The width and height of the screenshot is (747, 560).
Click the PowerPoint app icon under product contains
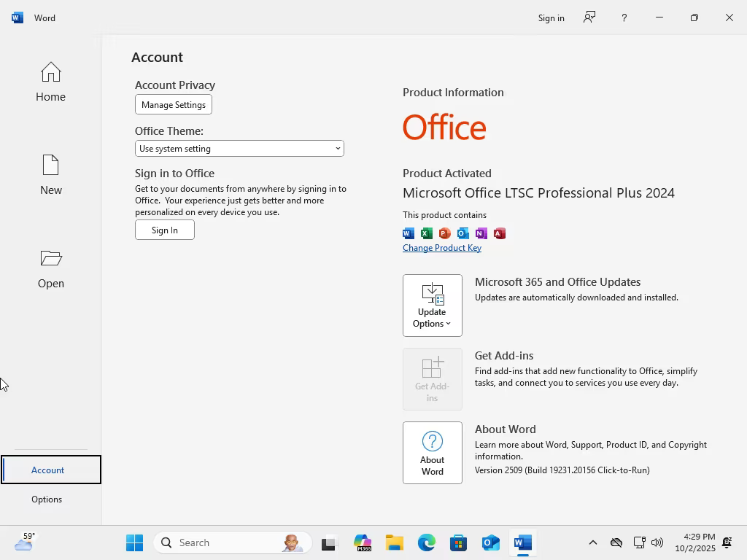(x=444, y=233)
